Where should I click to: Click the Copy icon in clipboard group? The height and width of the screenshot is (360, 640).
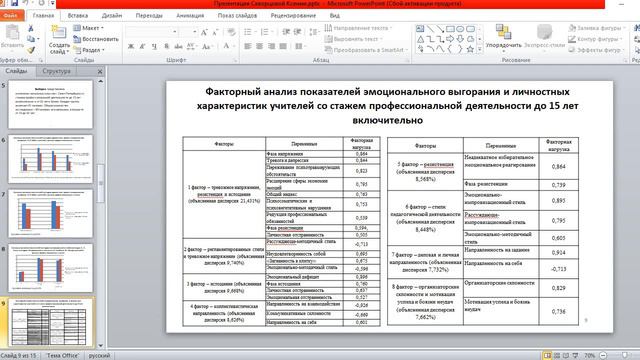tap(31, 39)
